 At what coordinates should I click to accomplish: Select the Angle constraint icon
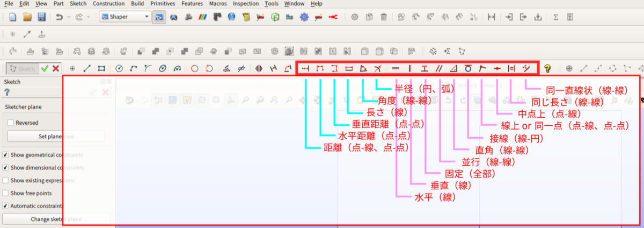click(x=363, y=68)
